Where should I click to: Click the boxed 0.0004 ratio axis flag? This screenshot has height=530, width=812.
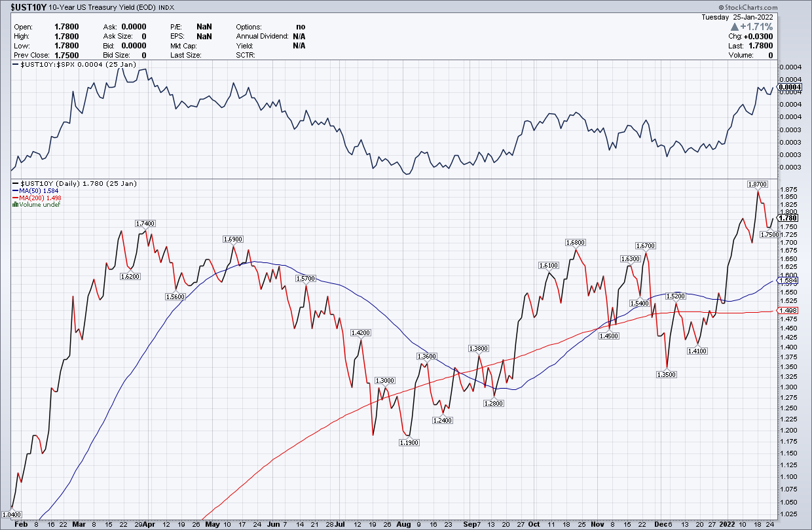pos(788,87)
